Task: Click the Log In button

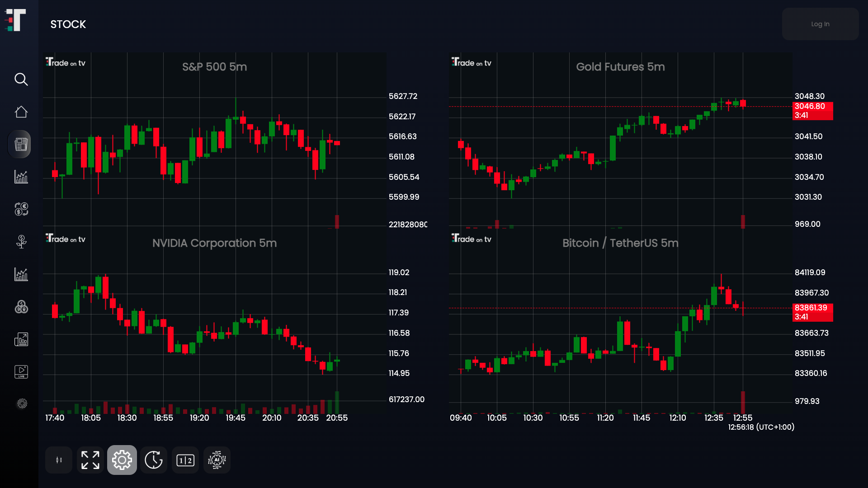Action: pyautogui.click(x=820, y=24)
